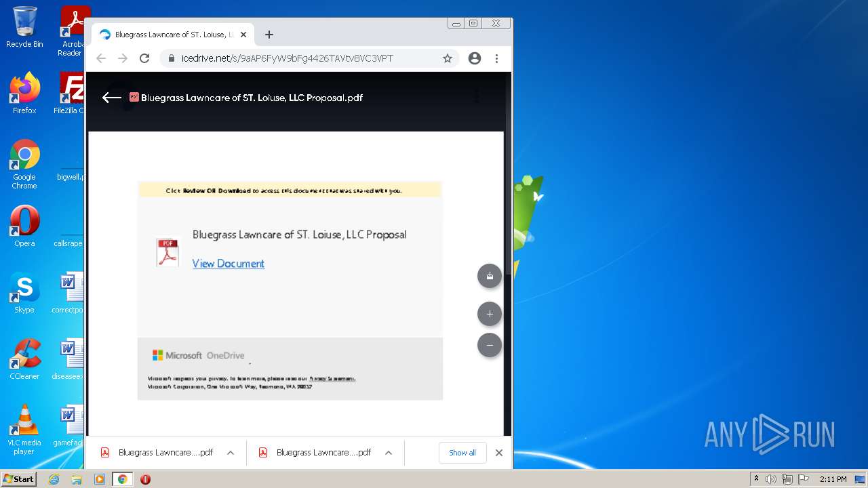Click the Opera taskbar icon
Viewport: 868px width, 488px height.
coord(145,479)
